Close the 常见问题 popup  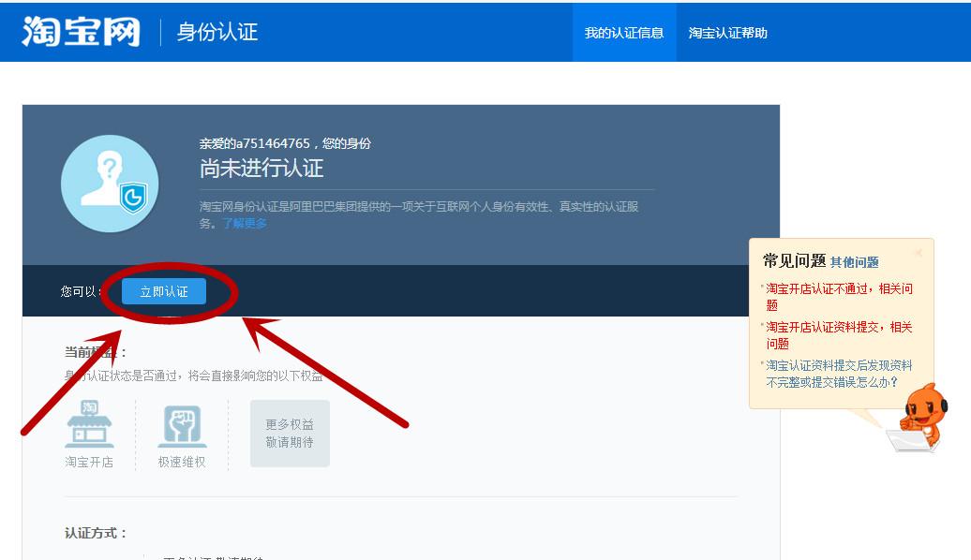(919, 253)
